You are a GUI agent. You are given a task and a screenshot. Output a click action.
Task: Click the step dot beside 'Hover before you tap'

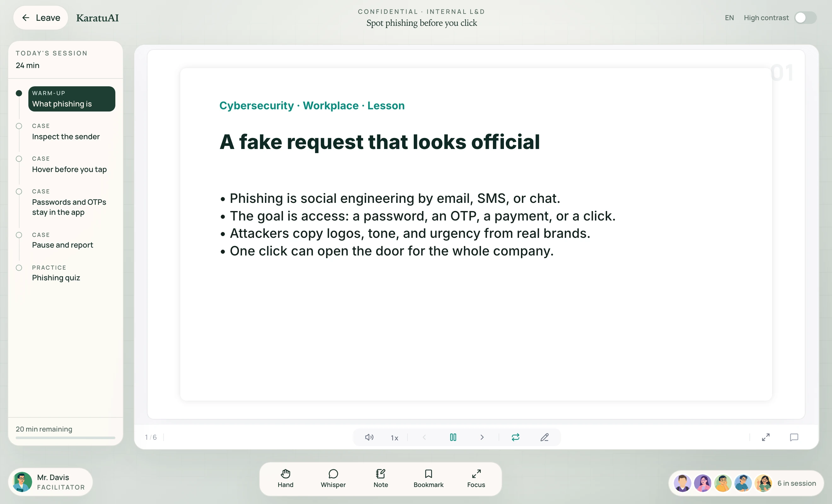click(19, 159)
